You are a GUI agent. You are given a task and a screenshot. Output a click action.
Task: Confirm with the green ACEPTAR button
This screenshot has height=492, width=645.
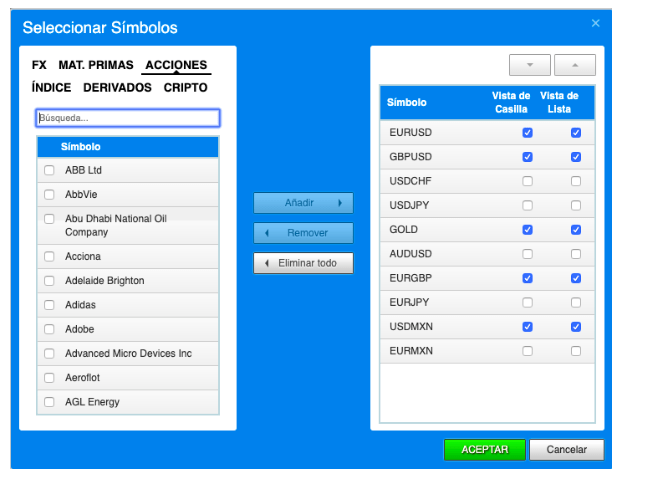[x=484, y=450]
